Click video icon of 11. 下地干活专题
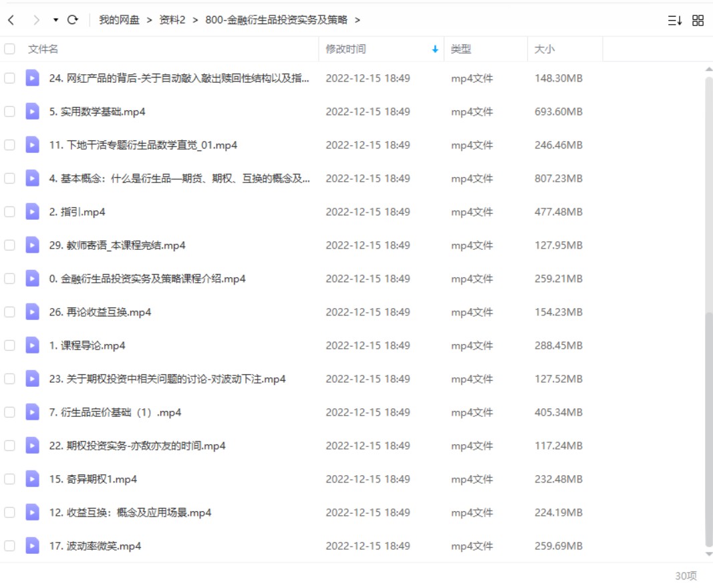 point(32,145)
